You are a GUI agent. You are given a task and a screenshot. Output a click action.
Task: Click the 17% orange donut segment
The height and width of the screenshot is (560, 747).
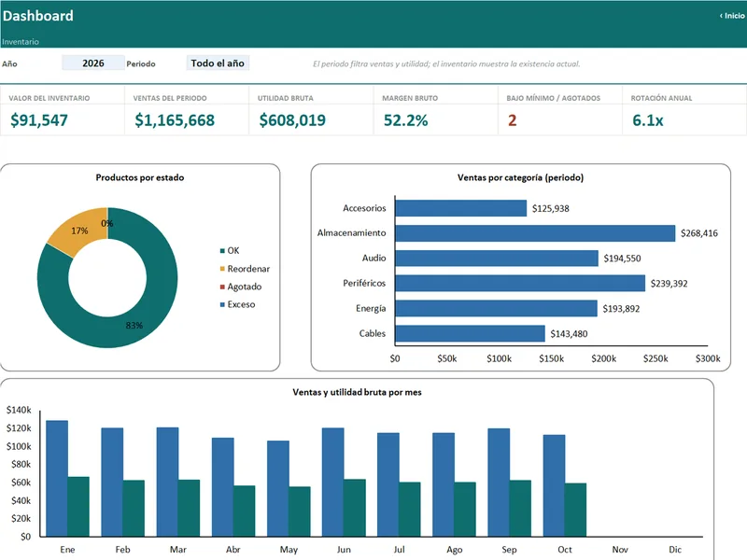pos(81,230)
